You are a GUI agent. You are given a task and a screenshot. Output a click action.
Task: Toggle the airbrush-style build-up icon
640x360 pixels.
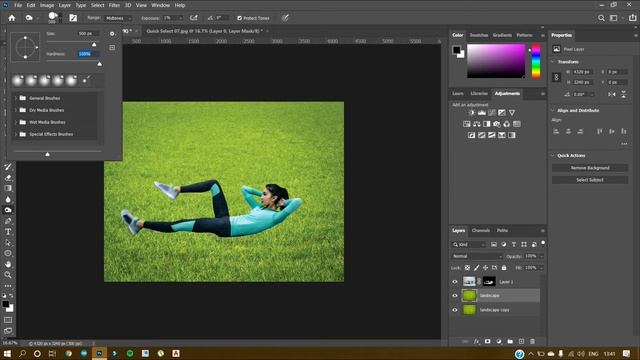(x=194, y=18)
